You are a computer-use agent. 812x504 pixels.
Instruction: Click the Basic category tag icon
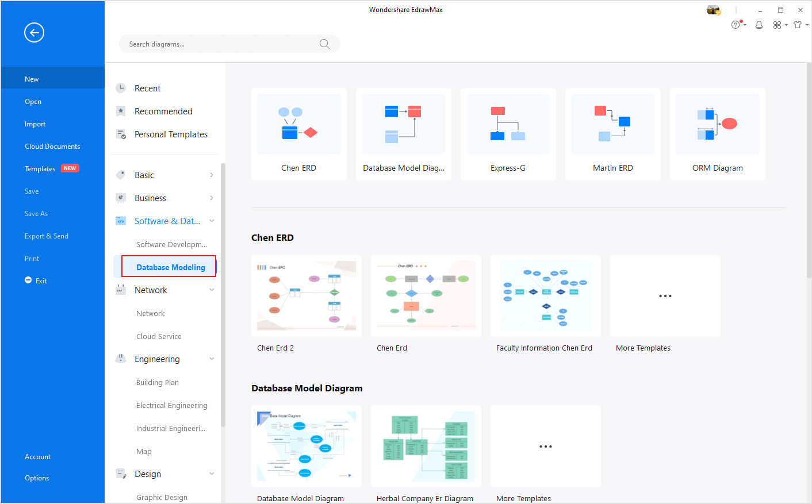point(121,175)
